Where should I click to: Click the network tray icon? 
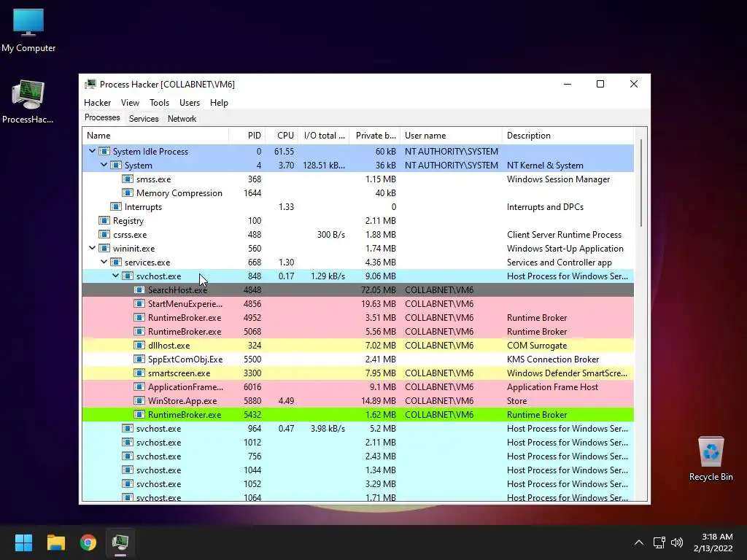pyautogui.click(x=659, y=542)
